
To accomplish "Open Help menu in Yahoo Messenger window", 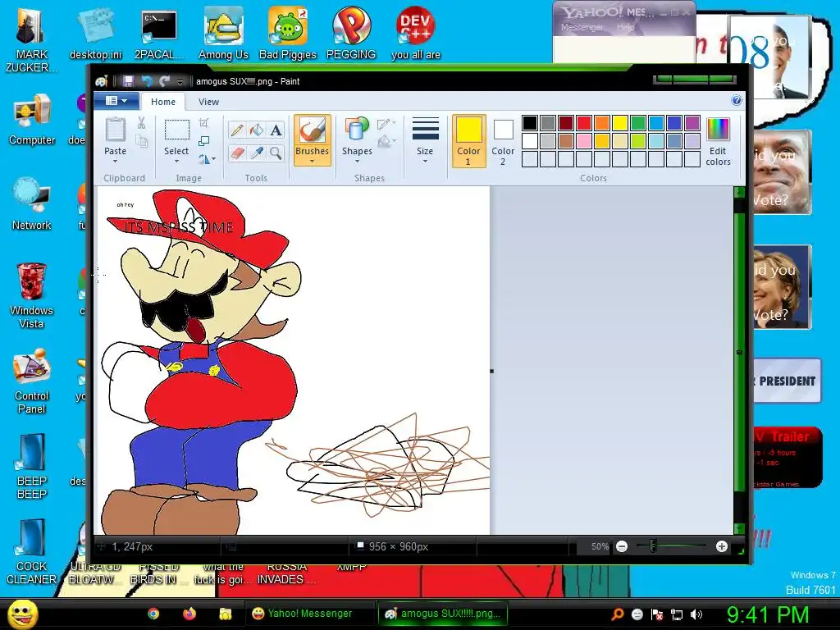I will pos(625,27).
